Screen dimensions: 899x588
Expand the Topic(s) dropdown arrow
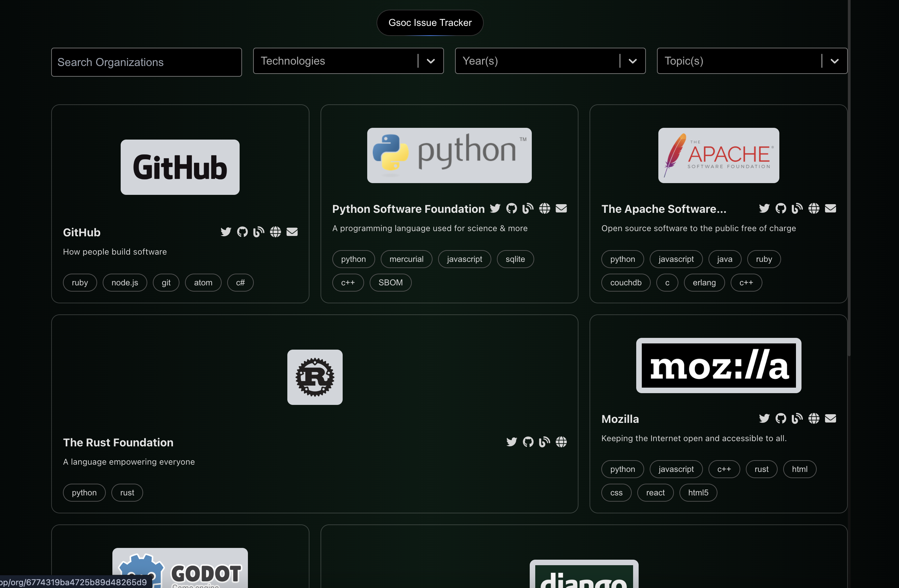click(x=834, y=61)
